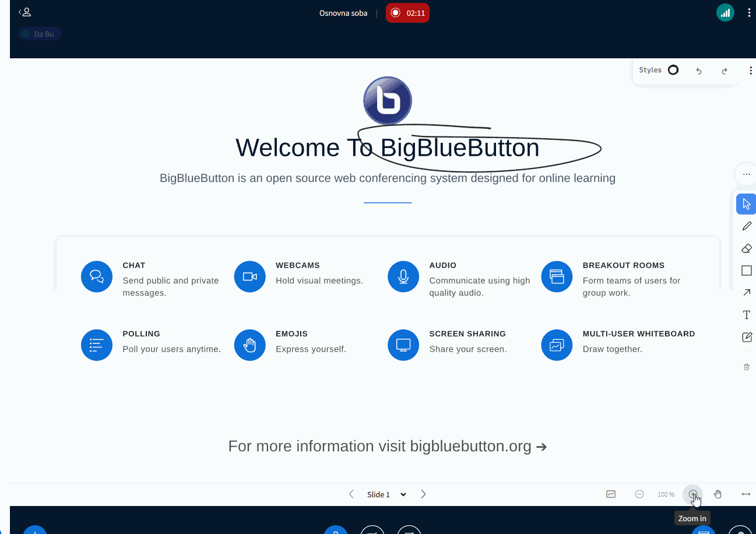Undo the last whiteboard annotation
The image size is (756, 534).
click(x=699, y=71)
